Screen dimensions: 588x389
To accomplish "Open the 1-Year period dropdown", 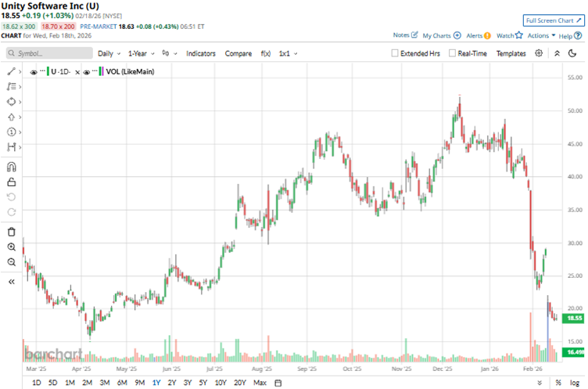I will [x=142, y=54].
